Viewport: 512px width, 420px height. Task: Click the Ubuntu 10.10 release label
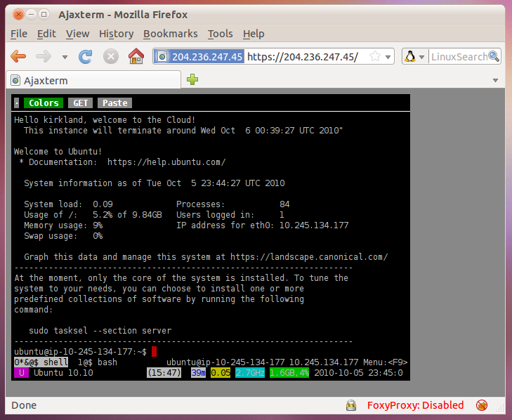pos(63,373)
